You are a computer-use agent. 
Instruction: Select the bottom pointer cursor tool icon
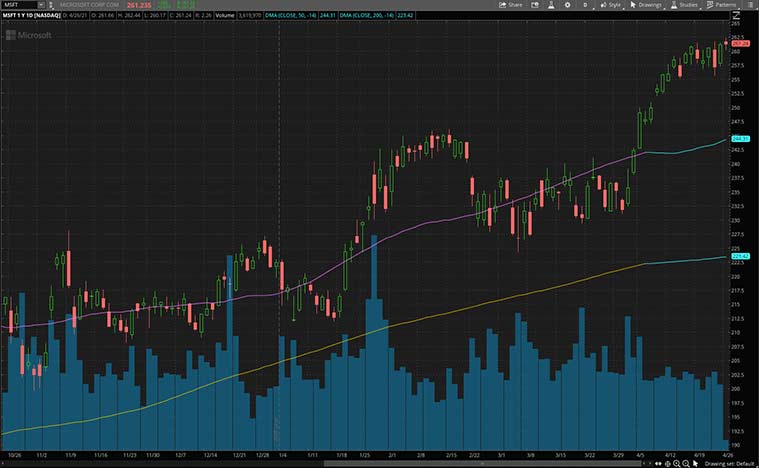point(696,464)
